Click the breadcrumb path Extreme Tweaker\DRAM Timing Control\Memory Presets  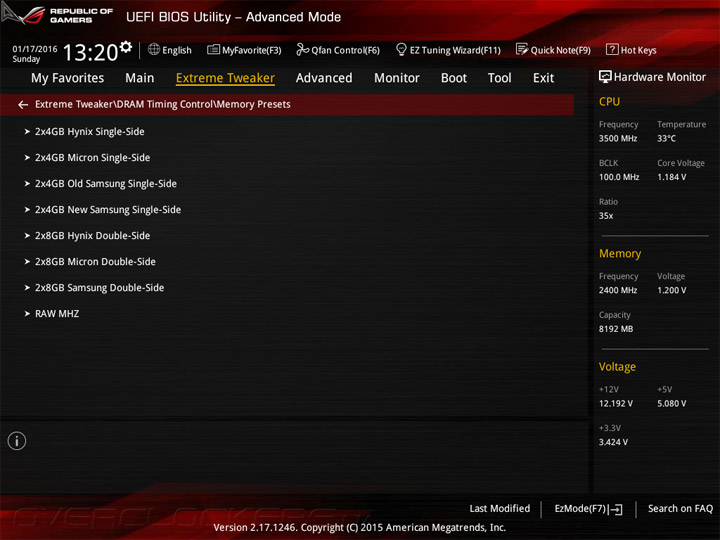(x=163, y=104)
